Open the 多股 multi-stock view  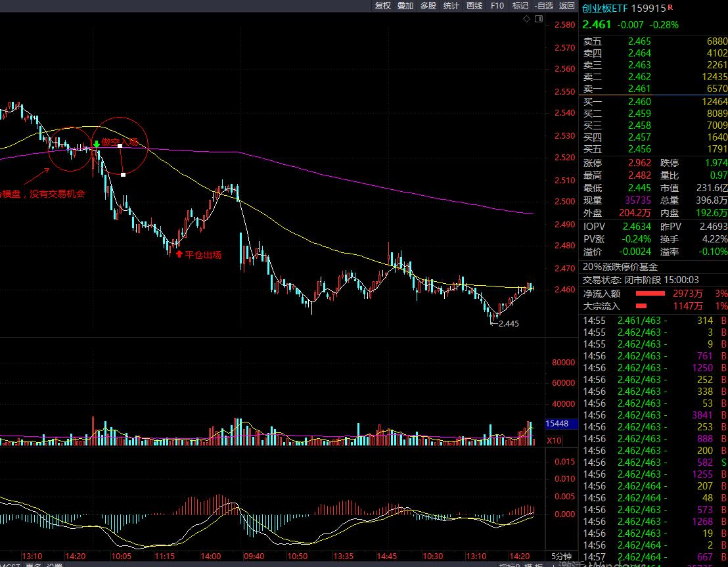click(x=428, y=5)
